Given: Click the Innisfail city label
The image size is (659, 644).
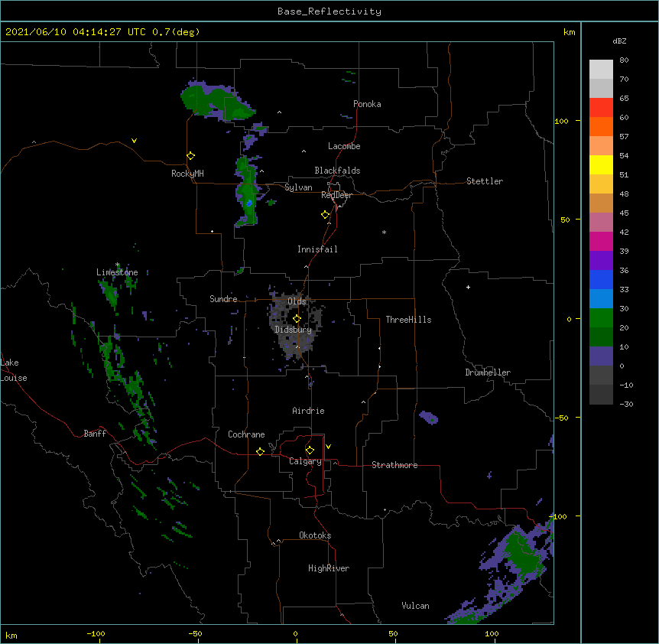Looking at the screenshot, I should (317, 249).
